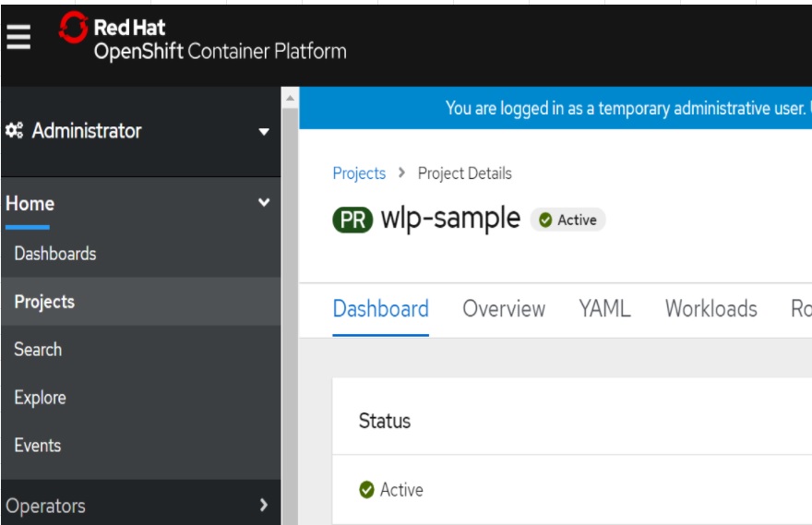812x525 pixels.
Task: Click the Projects breadcrumb link
Action: tap(359, 173)
